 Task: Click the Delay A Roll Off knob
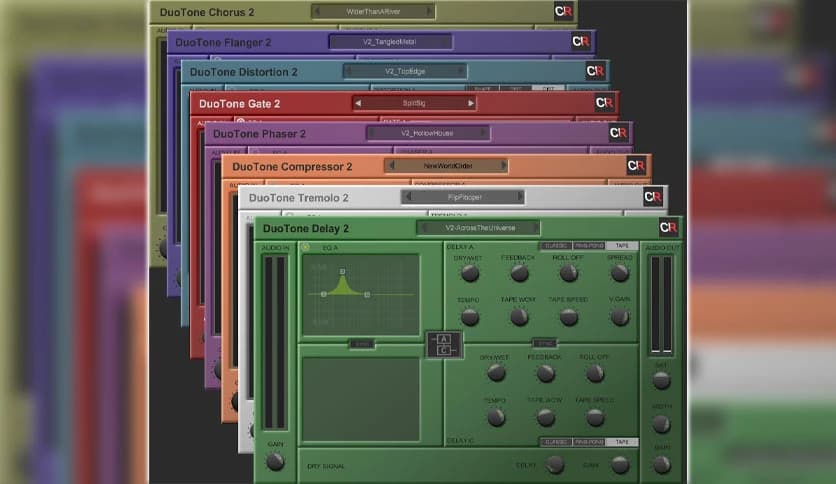click(569, 273)
